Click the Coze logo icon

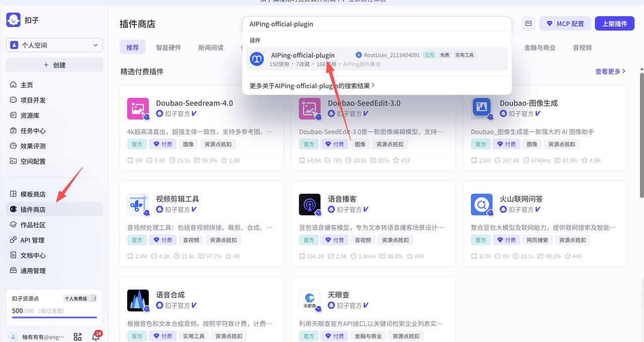[x=14, y=20]
